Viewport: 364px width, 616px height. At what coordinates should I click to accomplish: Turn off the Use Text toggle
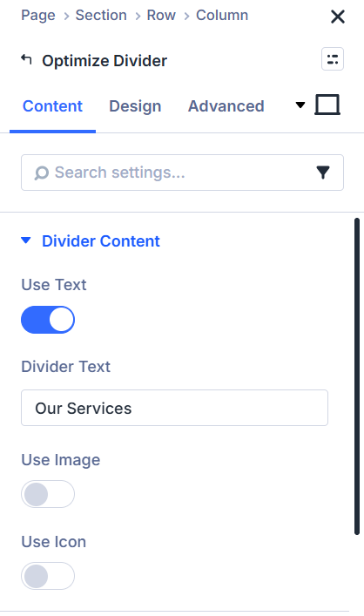click(x=48, y=320)
